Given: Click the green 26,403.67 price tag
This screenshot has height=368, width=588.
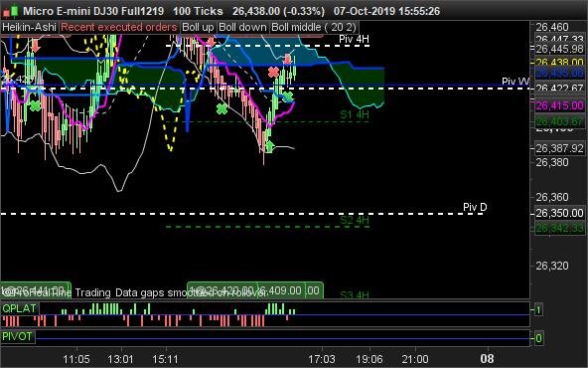Looking at the screenshot, I should [x=559, y=121].
